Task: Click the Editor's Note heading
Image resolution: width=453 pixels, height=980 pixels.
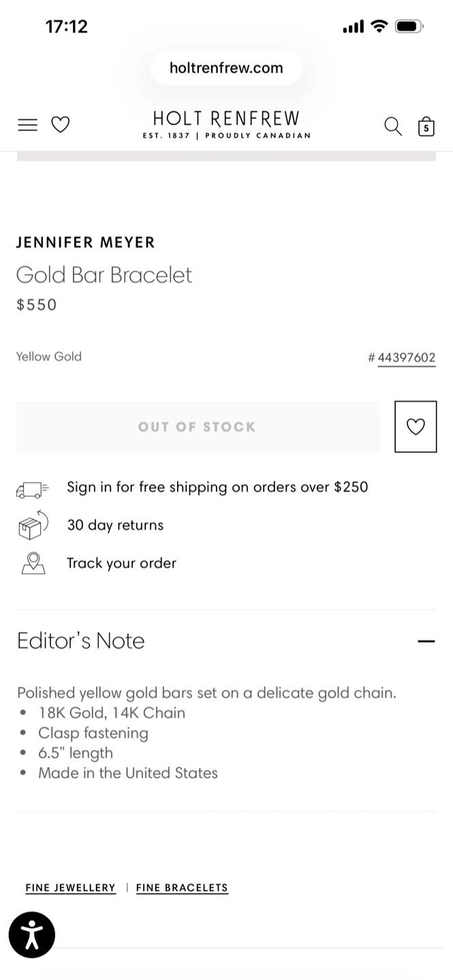Action: (81, 641)
